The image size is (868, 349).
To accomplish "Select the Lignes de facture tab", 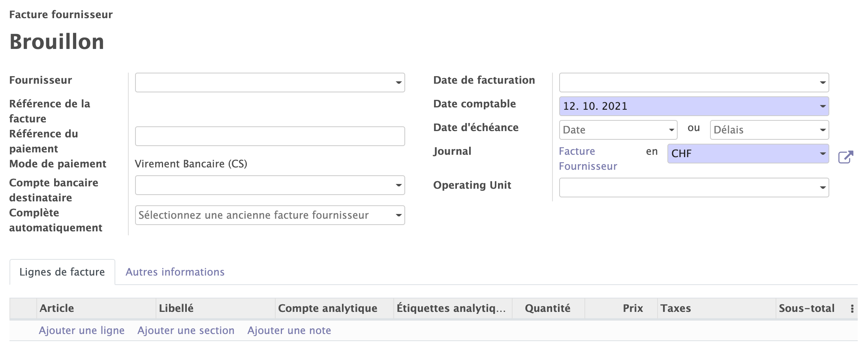I will 62,272.
